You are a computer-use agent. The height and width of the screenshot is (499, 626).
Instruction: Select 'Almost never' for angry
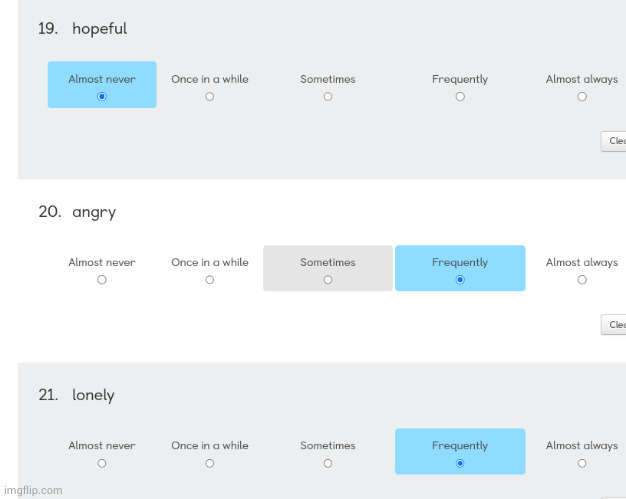pyautogui.click(x=102, y=279)
